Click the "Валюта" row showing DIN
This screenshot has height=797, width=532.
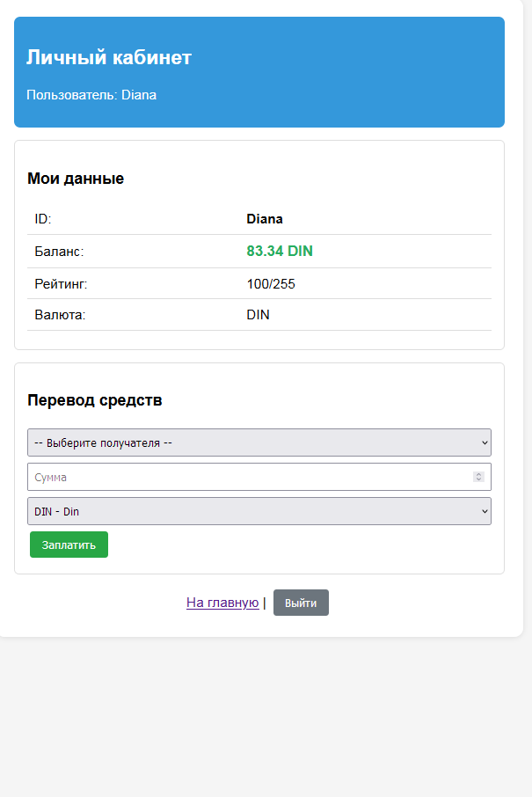coord(258,314)
